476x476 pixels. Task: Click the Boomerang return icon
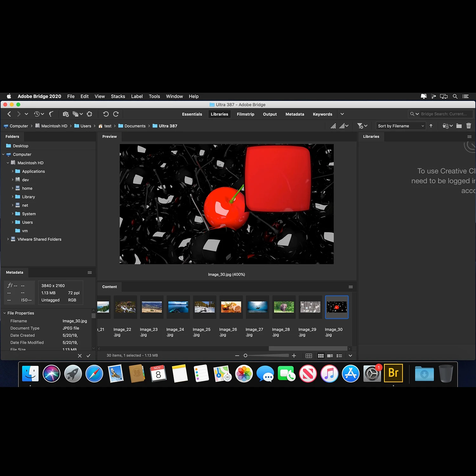[x=51, y=114]
